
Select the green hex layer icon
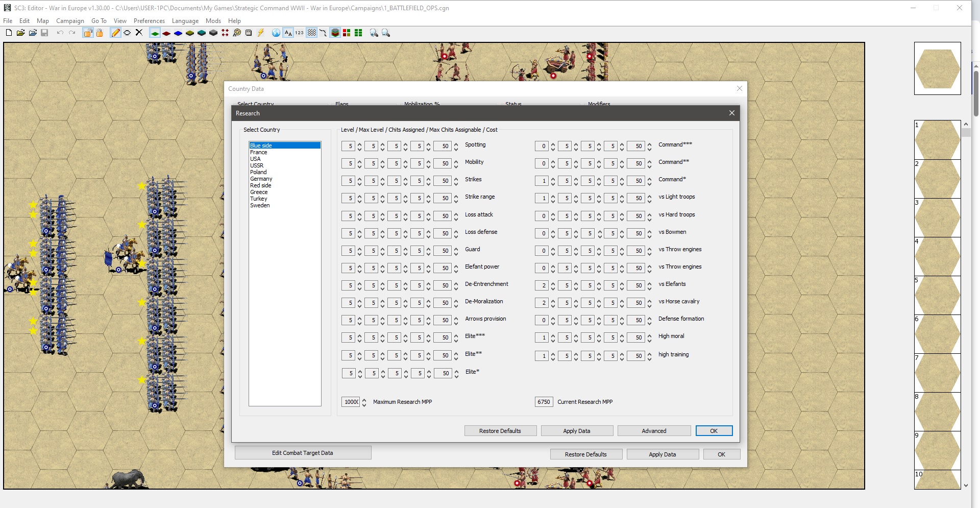tap(155, 33)
